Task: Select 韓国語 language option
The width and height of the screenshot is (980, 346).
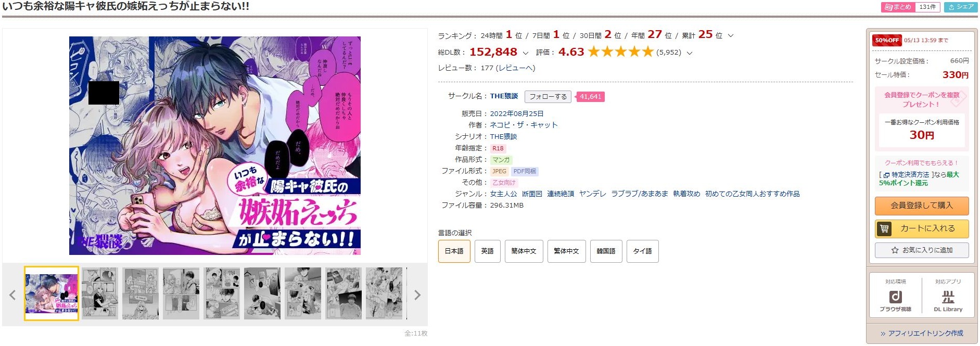Action: click(606, 251)
